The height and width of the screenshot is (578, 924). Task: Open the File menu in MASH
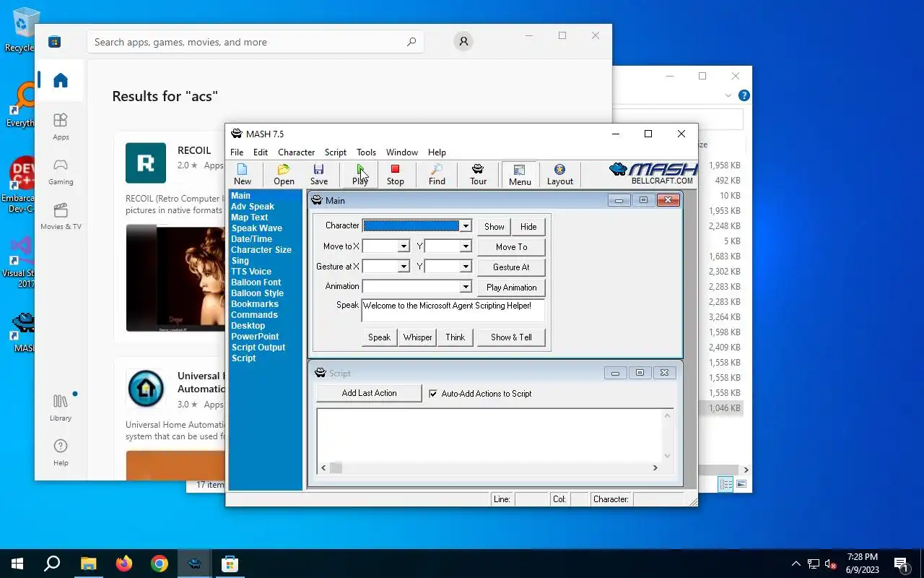237,152
